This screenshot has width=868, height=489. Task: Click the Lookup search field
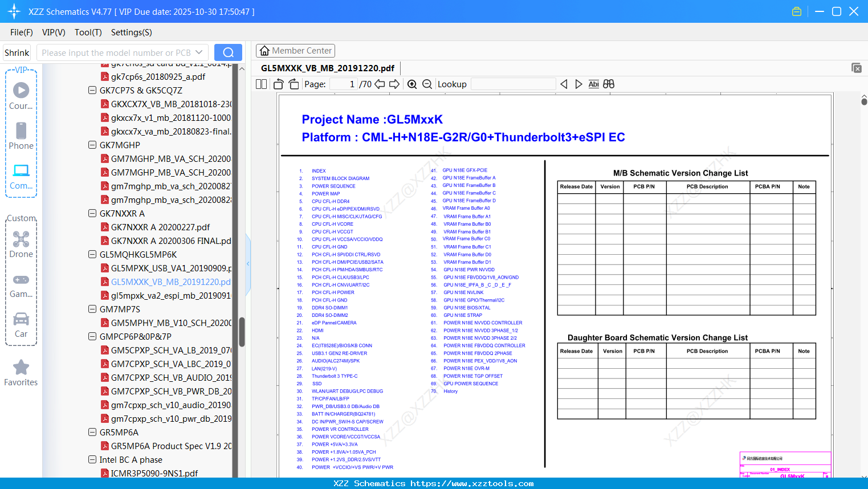pos(514,84)
